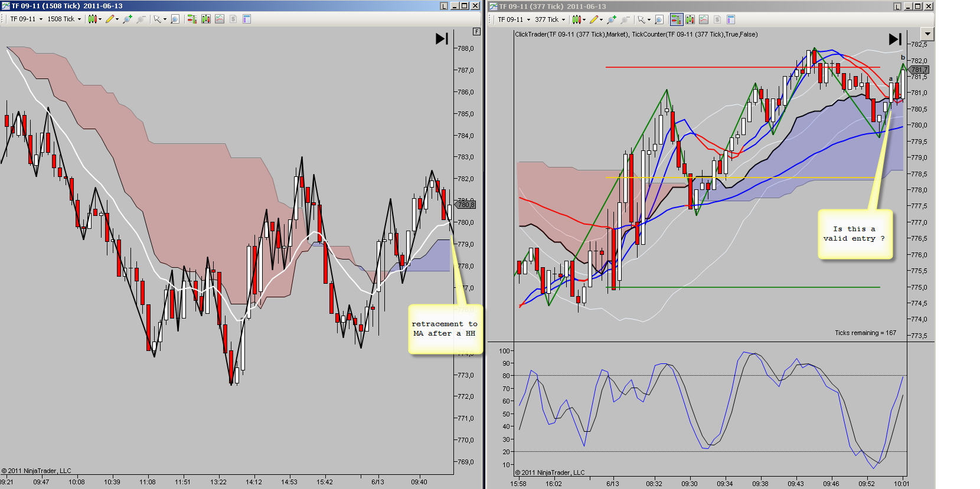Toggle active Chart Trader icon in 377 Tick window
The image size is (980, 489).
pos(676,19)
